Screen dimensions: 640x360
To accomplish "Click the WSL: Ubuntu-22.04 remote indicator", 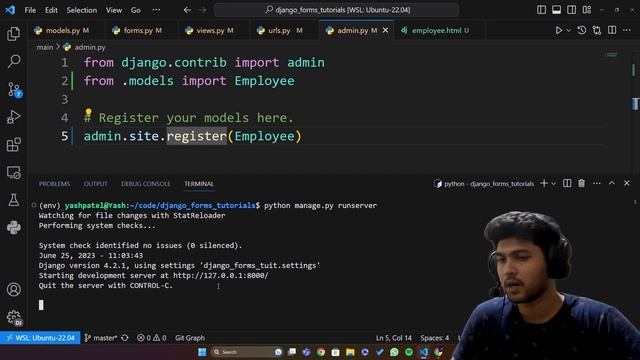I will [x=40, y=338].
